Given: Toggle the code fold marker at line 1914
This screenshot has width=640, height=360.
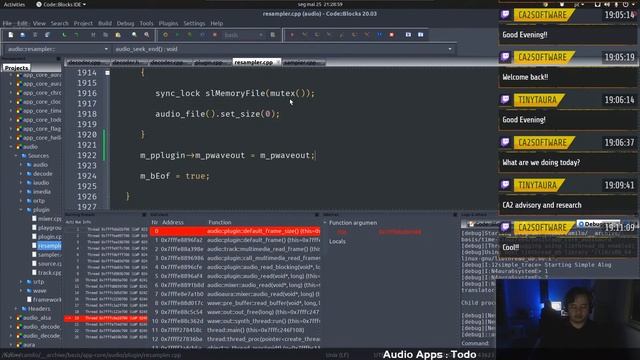Looking at the screenshot, I should pyautogui.click(x=107, y=73).
